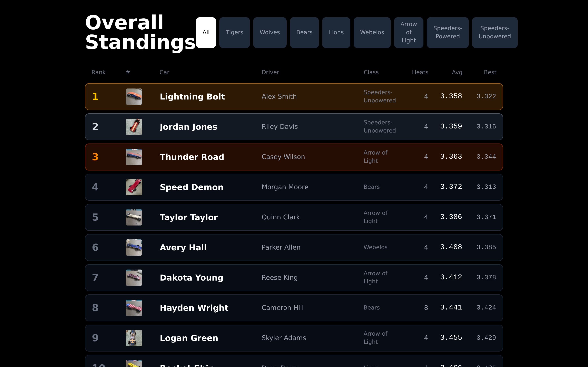Open Thunder Road car photo
The height and width of the screenshot is (367, 588).
[134, 157]
